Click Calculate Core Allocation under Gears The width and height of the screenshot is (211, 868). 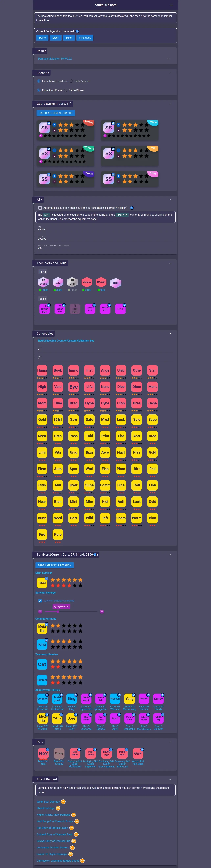(x=56, y=113)
